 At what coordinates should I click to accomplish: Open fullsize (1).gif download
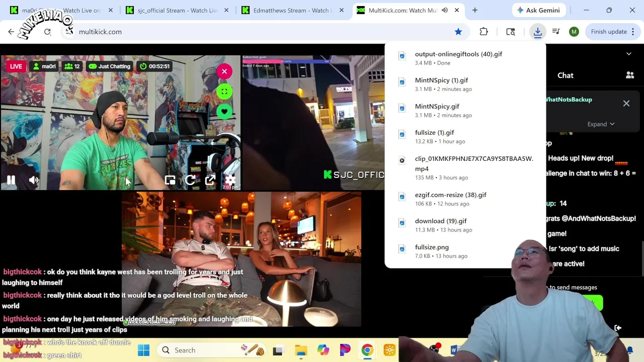click(x=465, y=137)
